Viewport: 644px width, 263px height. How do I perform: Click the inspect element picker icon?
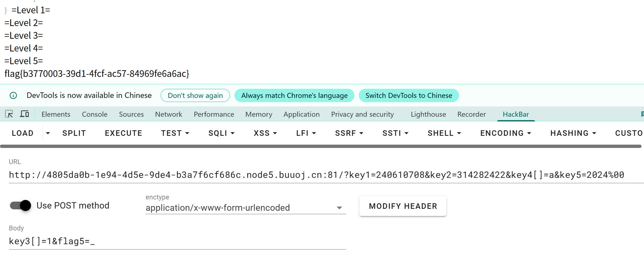click(9, 114)
